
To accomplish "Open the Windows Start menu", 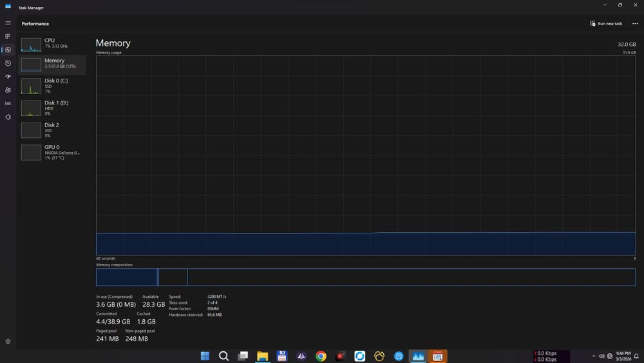I will 205,356.
